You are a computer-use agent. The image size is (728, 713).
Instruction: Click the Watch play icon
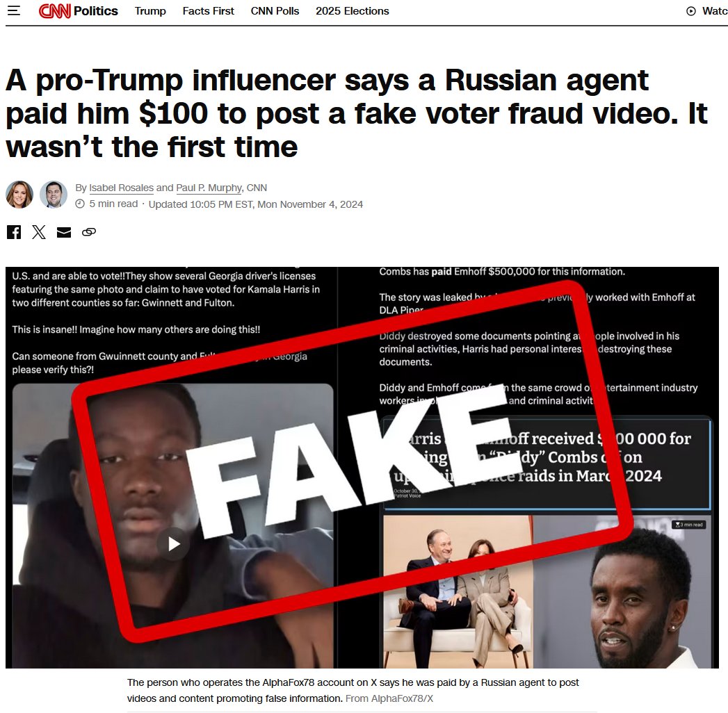click(691, 11)
